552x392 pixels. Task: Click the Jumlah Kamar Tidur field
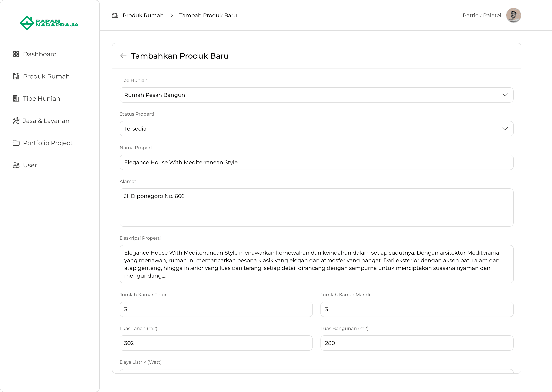(216, 309)
